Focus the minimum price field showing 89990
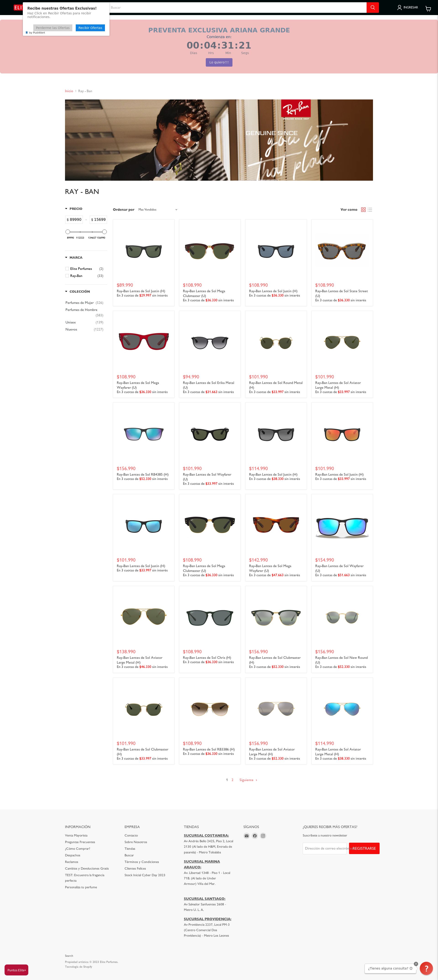 (x=74, y=219)
